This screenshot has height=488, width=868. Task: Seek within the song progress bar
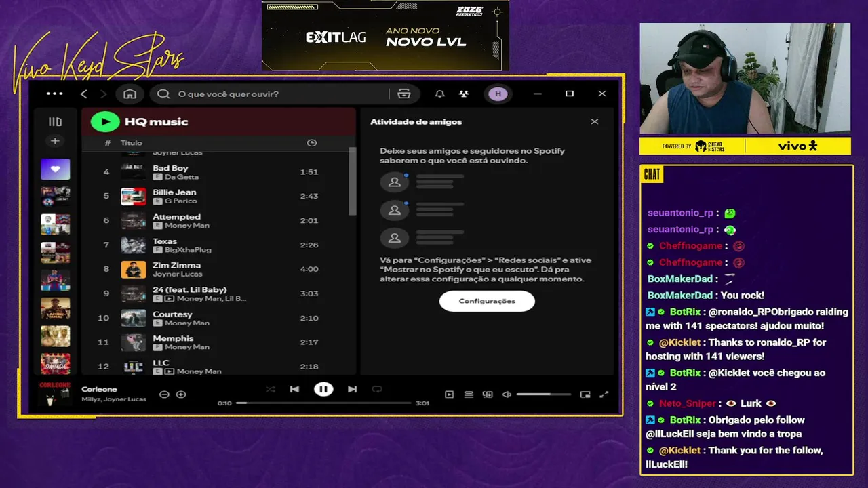click(x=323, y=403)
